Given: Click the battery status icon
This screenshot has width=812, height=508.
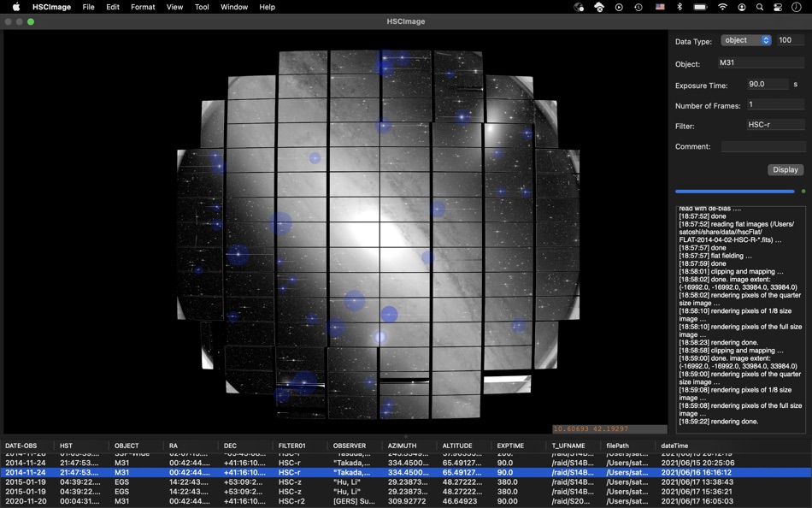Looking at the screenshot, I should tap(701, 7).
